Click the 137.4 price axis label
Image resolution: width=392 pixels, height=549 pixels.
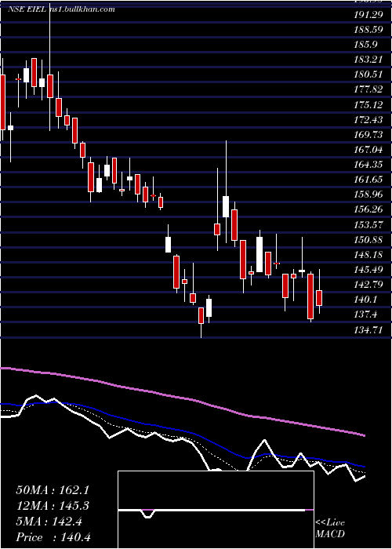366,315
